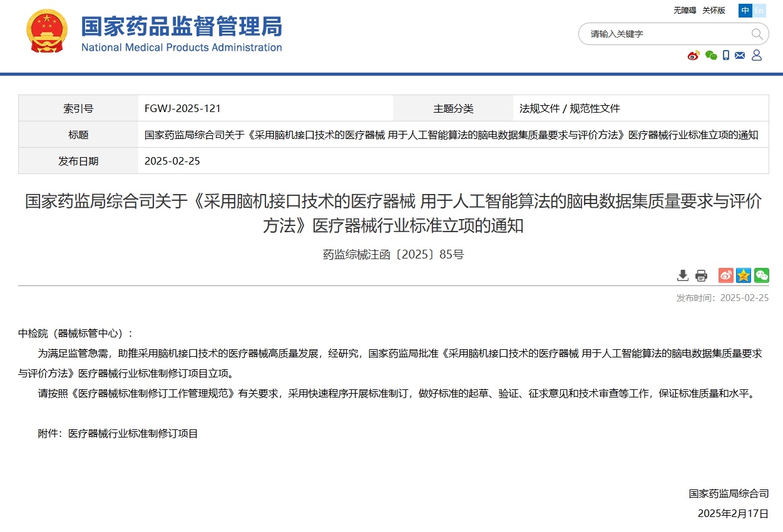Click the 法规文件 / 规范性文件 category text

[570, 108]
